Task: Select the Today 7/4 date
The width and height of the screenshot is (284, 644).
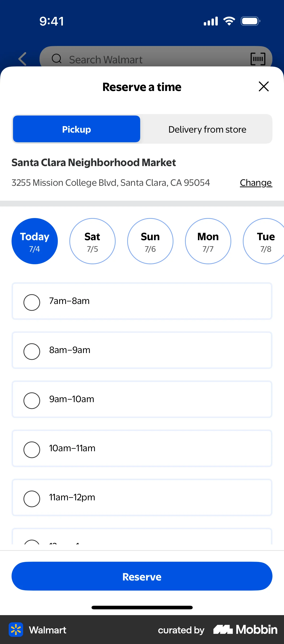Action: 34,241
